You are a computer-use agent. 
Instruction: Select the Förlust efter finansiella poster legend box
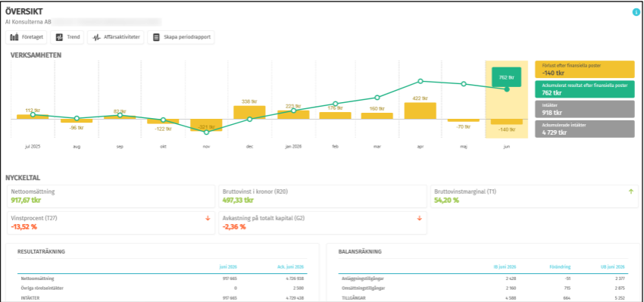tap(584, 70)
